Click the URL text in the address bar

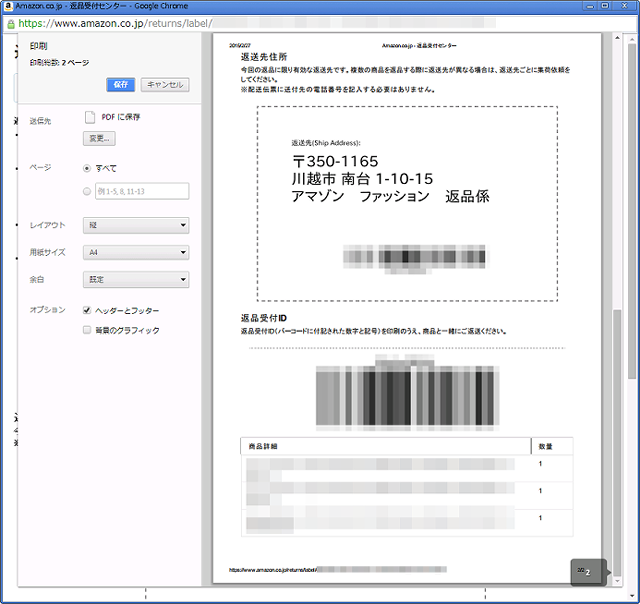[116, 23]
